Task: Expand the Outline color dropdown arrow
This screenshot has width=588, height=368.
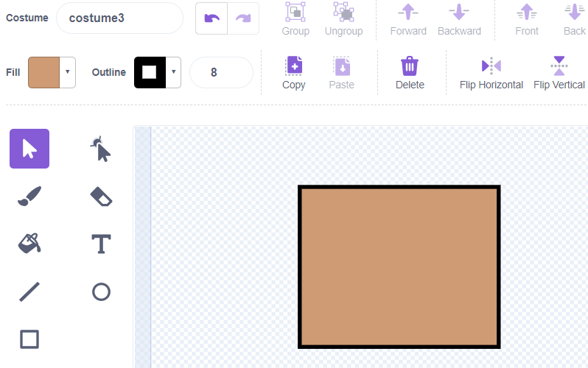Action: [x=173, y=72]
